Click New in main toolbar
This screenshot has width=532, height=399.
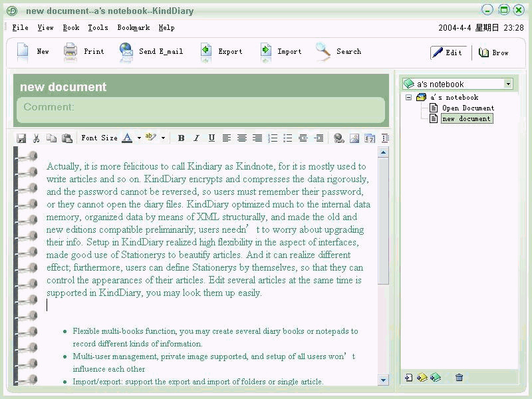(x=33, y=52)
